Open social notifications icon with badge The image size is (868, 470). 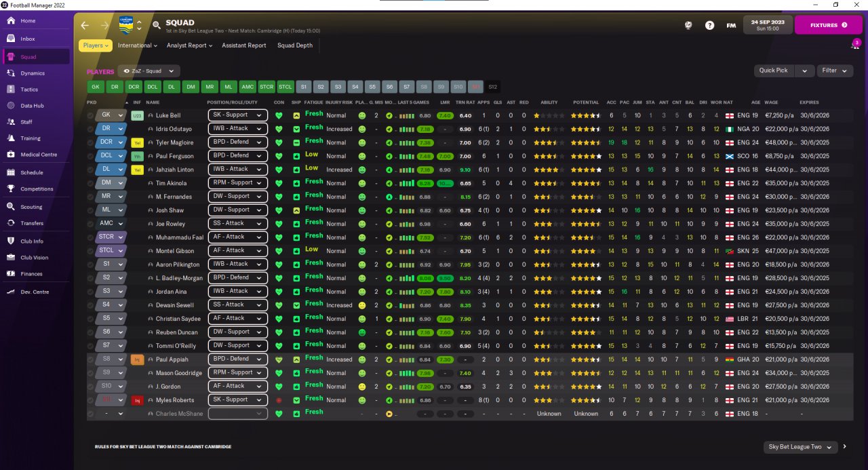click(x=854, y=45)
